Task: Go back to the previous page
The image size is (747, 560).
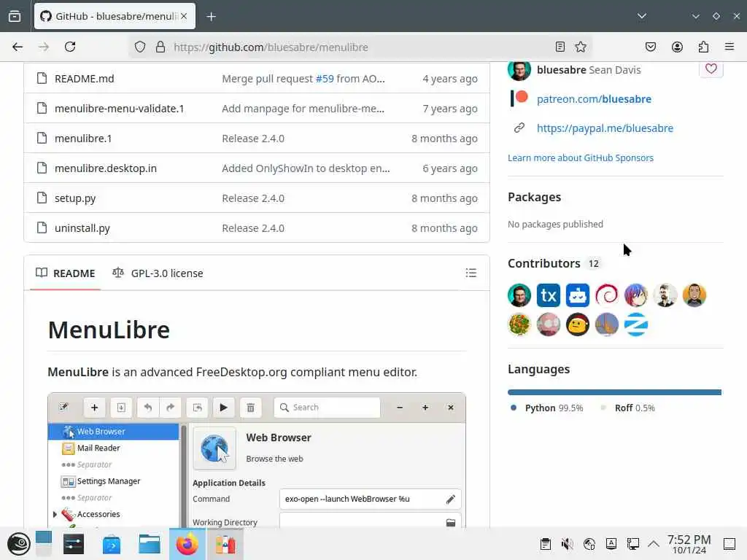Action: pyautogui.click(x=18, y=47)
